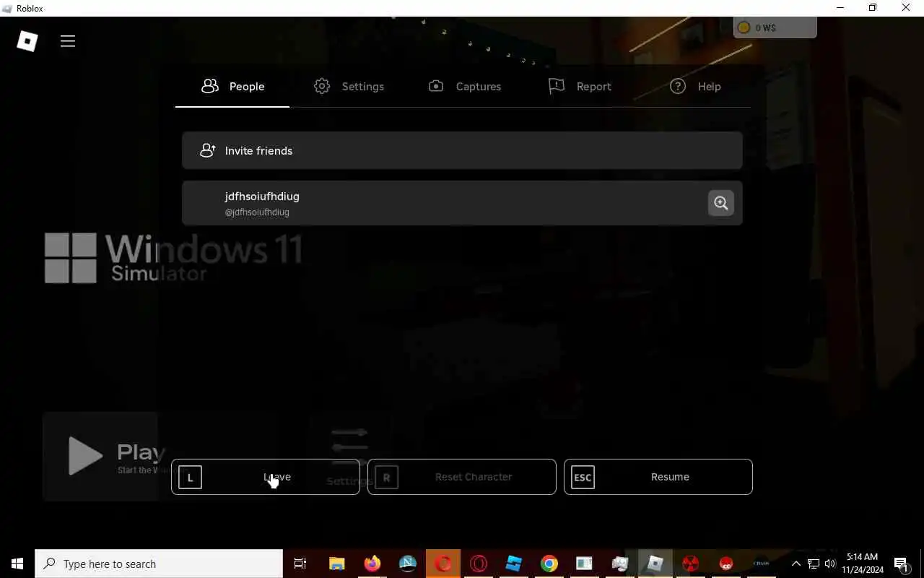This screenshot has width=924, height=578.
Task: Open the highlighted orange Opera taskbar icon
Action: coord(443,564)
